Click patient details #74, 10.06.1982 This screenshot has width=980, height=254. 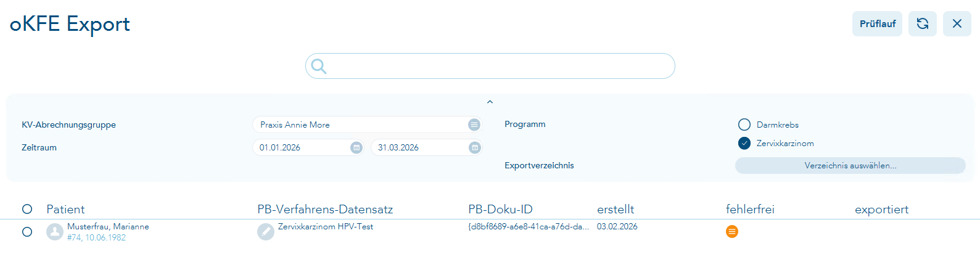pyautogui.click(x=96, y=237)
